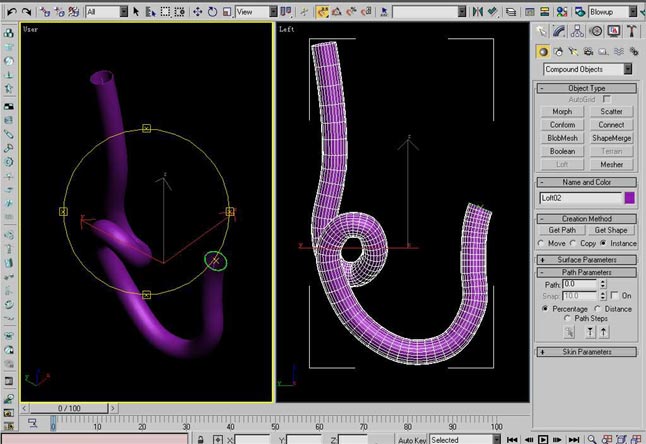Viewport: 646px width, 444px height.
Task: Activate Bind to Space Warp tool
Action: [x=74, y=12]
